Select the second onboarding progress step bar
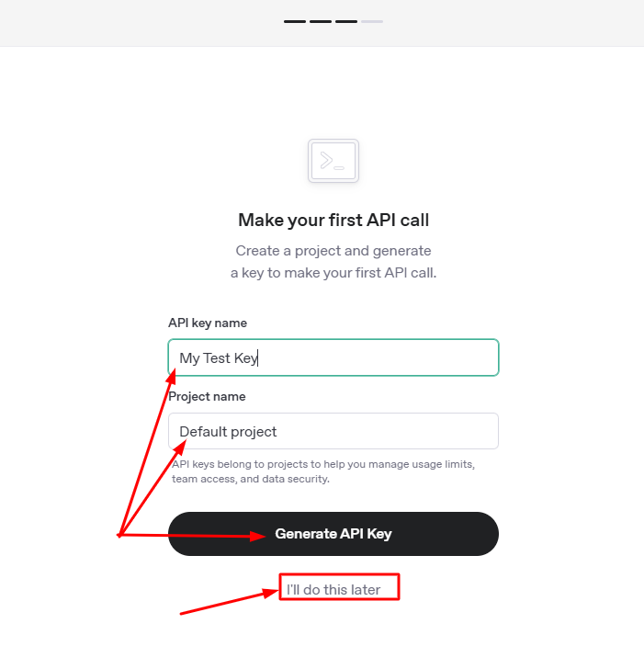 [321, 21]
